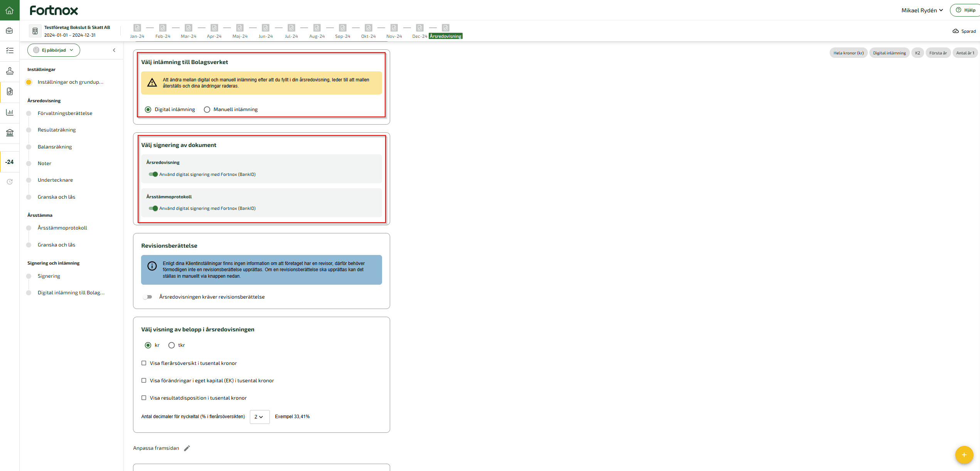Check Visa förändringar i eget kapital (EK)
Image resolution: width=980 pixels, height=471 pixels.
144,381
